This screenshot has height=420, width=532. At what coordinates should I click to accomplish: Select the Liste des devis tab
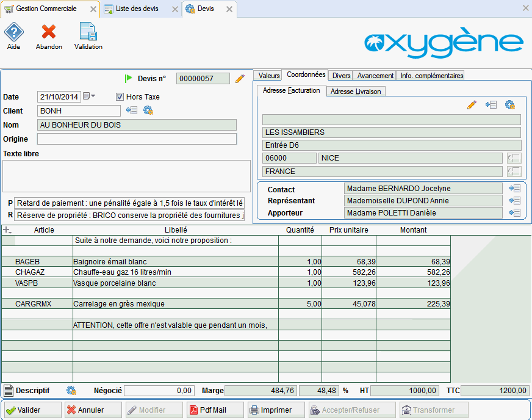point(136,9)
